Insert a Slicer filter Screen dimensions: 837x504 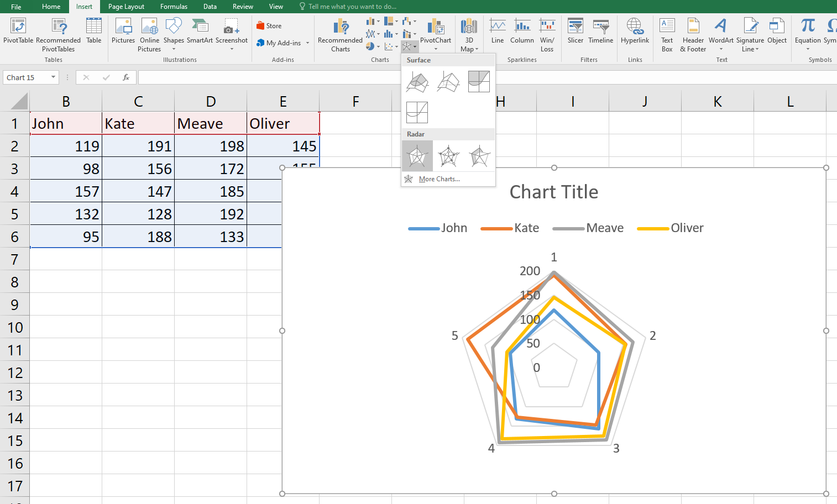click(575, 31)
